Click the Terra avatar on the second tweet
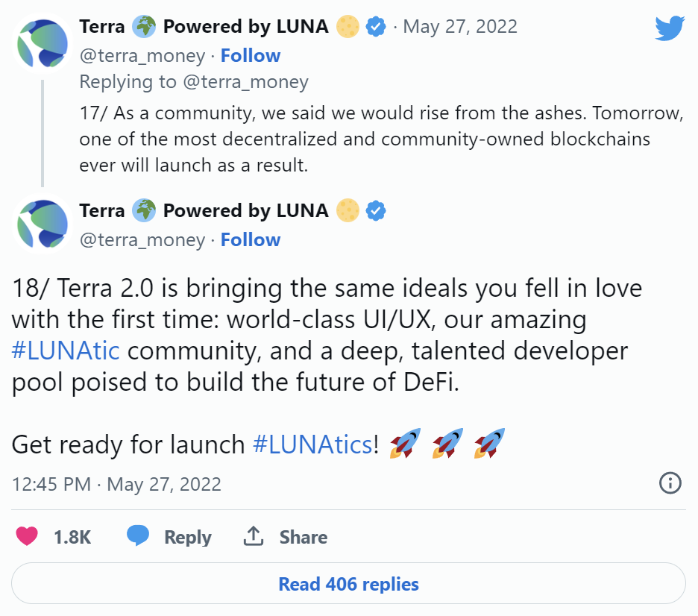The width and height of the screenshot is (698, 616). (x=42, y=224)
